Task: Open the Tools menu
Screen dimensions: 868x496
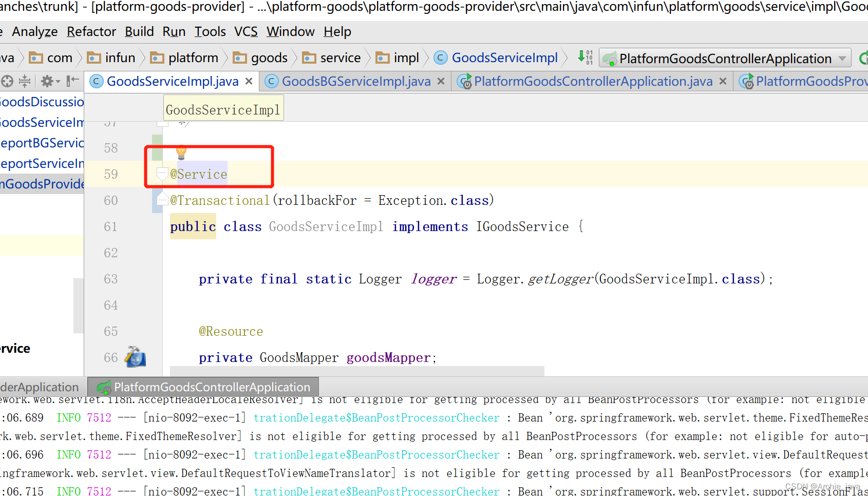Action: point(210,32)
